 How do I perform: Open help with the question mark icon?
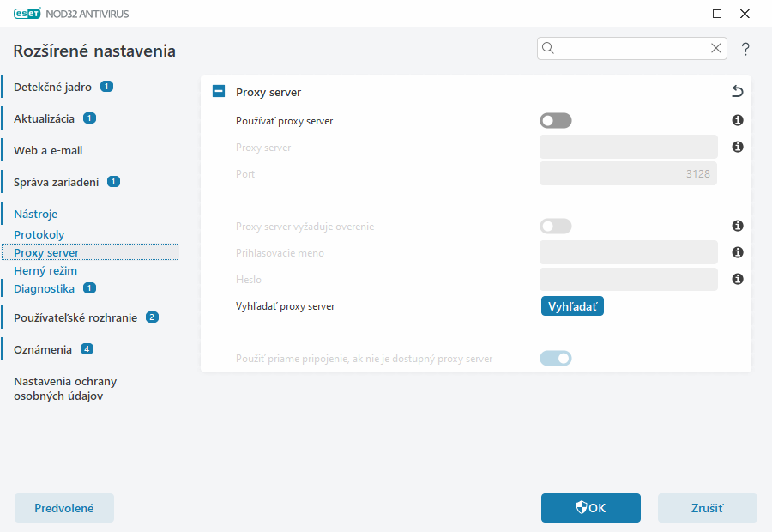pyautogui.click(x=745, y=49)
